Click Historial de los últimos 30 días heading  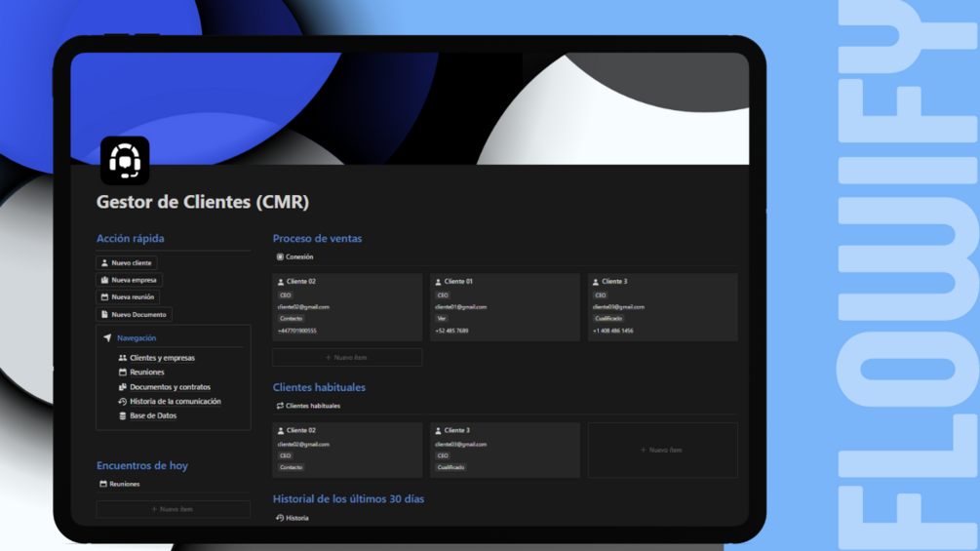coord(348,499)
